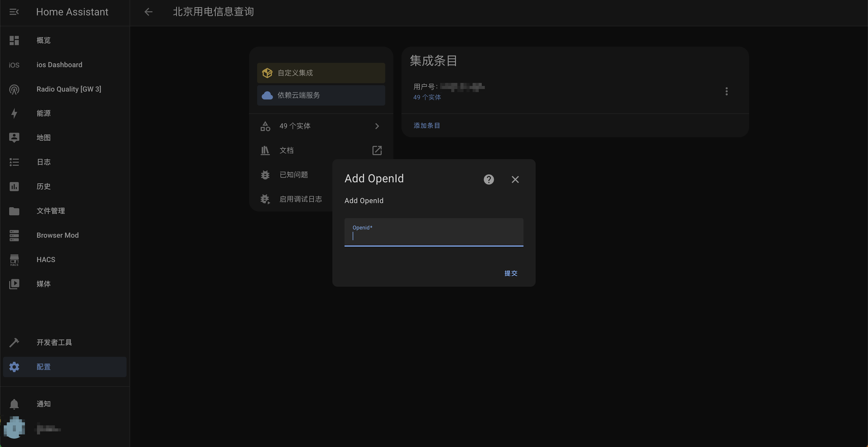Viewport: 868px width, 447px height.
Task: Click the 49 个实体 link under 用户号
Action: [x=427, y=97]
